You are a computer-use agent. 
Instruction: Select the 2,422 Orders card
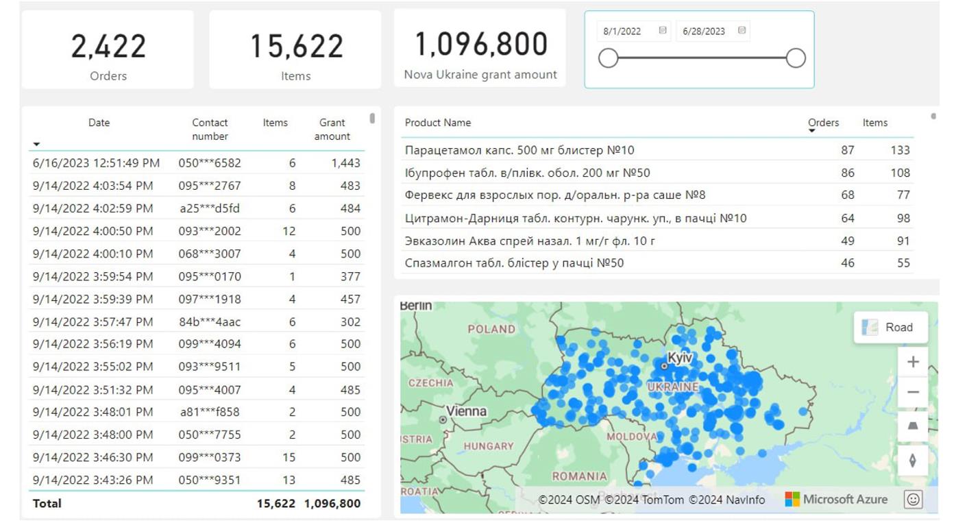[x=108, y=49]
